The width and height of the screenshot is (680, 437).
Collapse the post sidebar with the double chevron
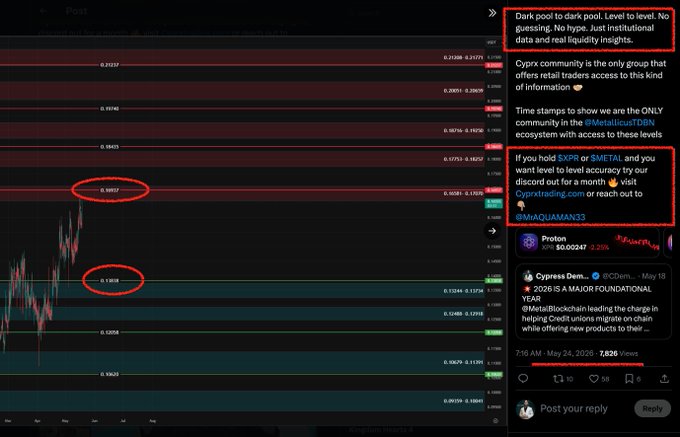(492, 13)
